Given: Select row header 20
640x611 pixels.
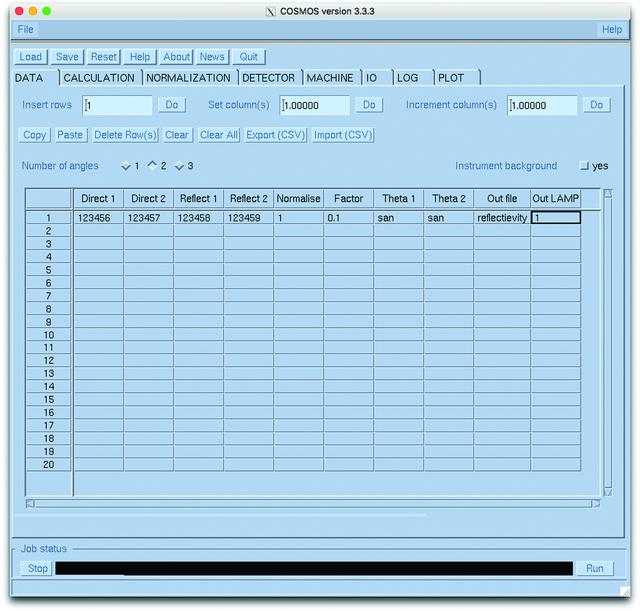Looking at the screenshot, I should (49, 464).
